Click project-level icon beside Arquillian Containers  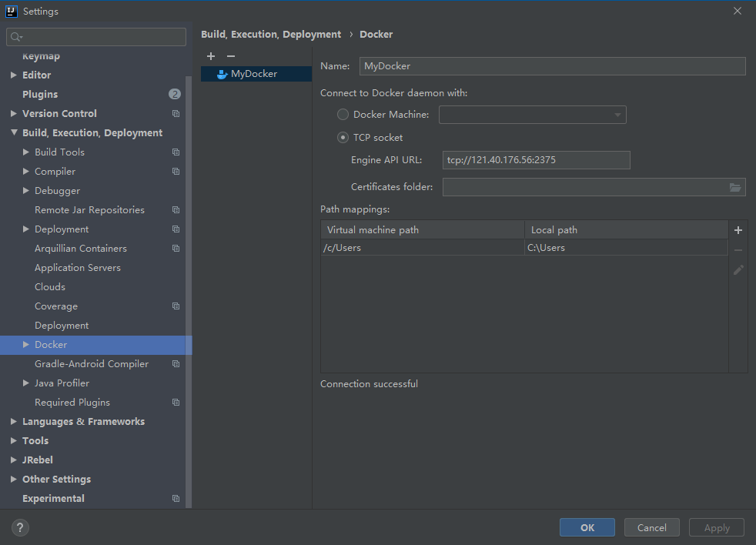tap(176, 249)
